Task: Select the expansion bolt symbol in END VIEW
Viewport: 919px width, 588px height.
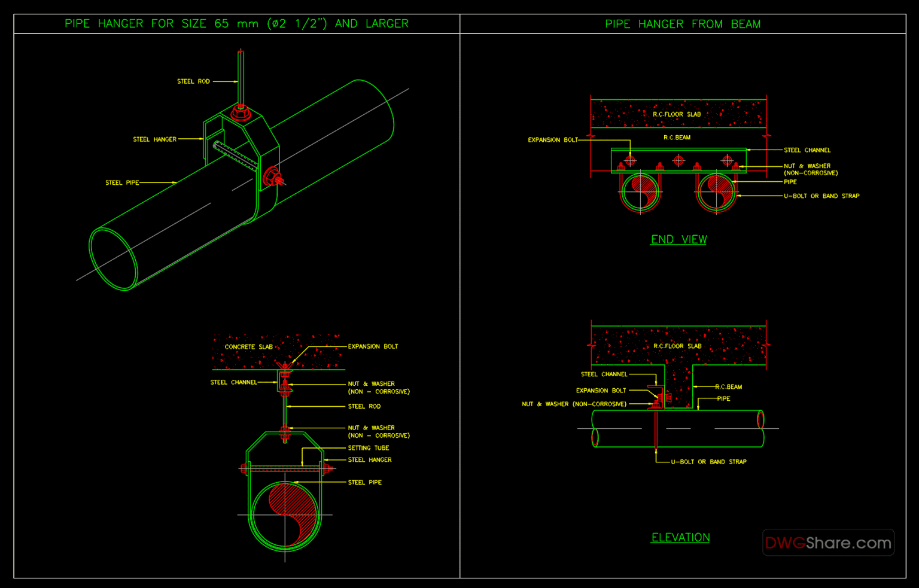Action: 630,159
